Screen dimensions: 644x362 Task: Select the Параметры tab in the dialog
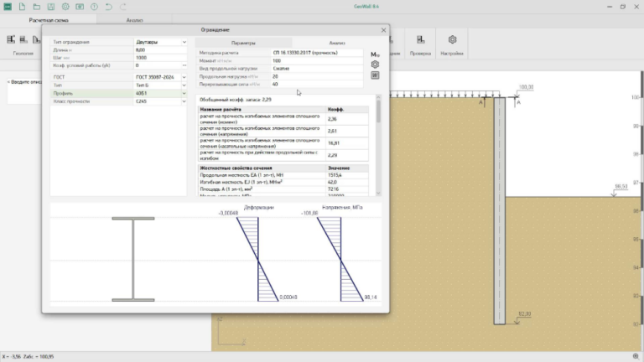pos(243,43)
